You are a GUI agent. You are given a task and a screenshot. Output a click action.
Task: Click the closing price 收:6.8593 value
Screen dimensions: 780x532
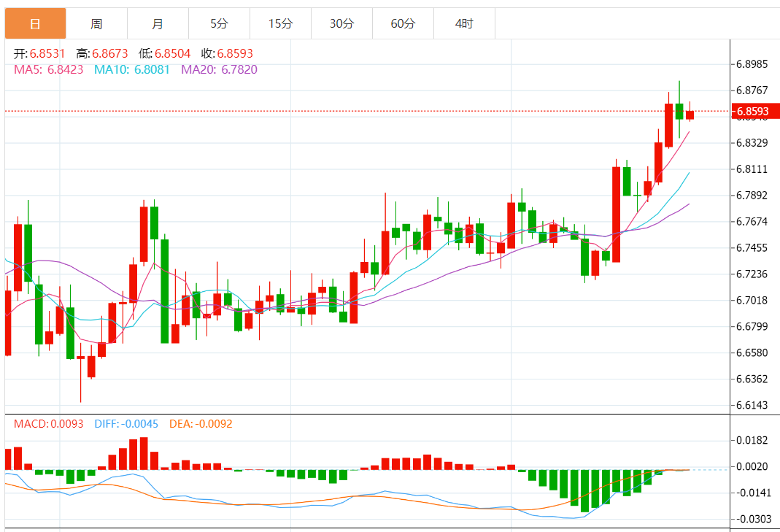(x=227, y=53)
